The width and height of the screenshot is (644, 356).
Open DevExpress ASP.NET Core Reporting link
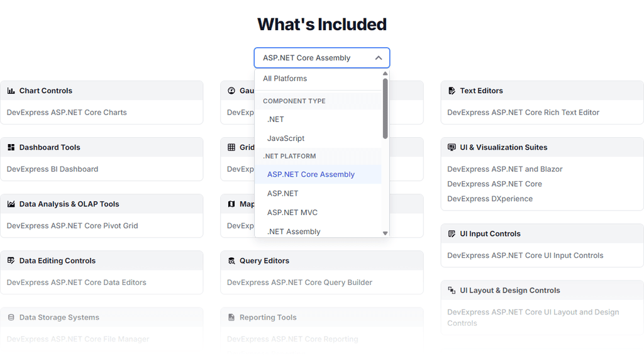292,339
